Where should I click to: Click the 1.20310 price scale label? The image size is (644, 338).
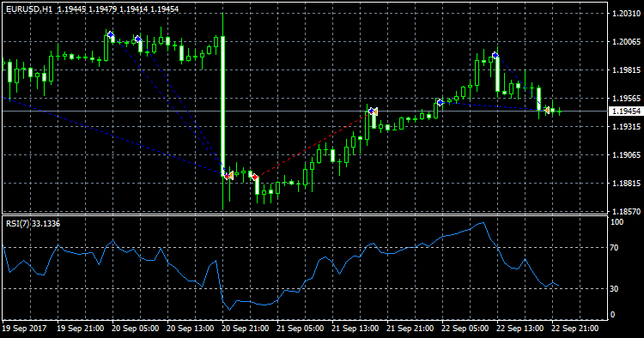[626, 14]
